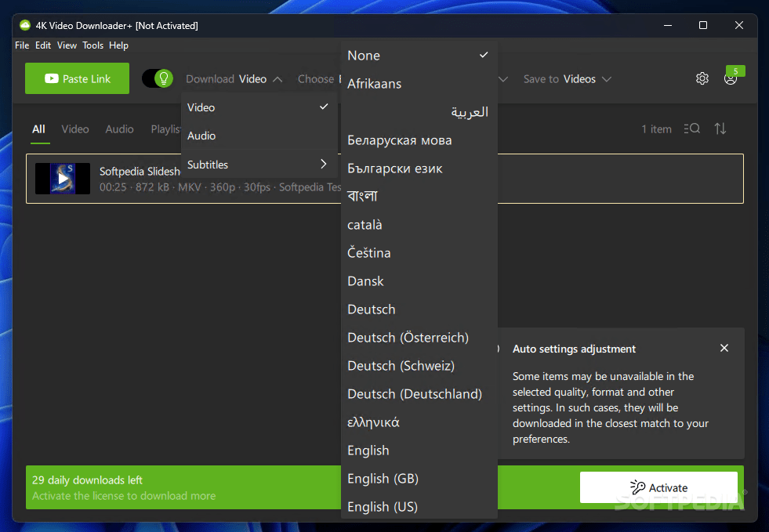Switch to the Audio filter tab
This screenshot has height=532, width=769.
tap(120, 129)
